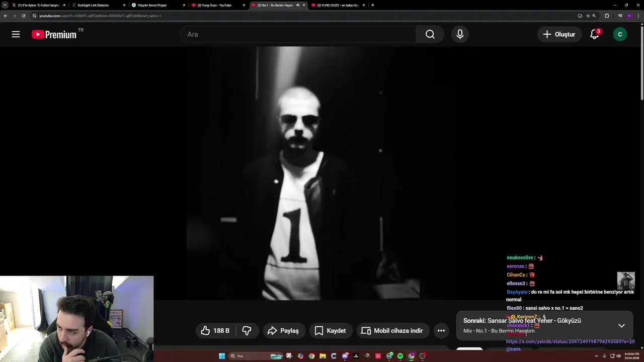Open the zoom magnifier in address bar
Image resolution: width=644 pixels, height=362 pixels.
(594, 16)
